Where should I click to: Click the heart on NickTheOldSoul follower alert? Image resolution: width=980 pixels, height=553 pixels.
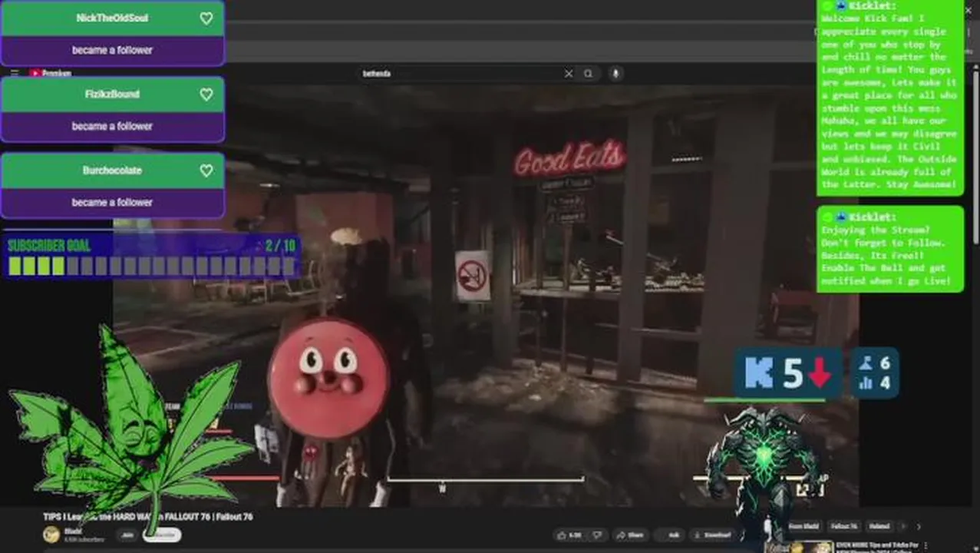pyautogui.click(x=206, y=18)
